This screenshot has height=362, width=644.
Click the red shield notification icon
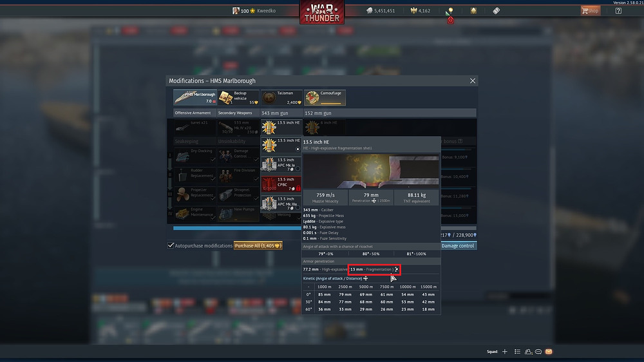point(451,20)
